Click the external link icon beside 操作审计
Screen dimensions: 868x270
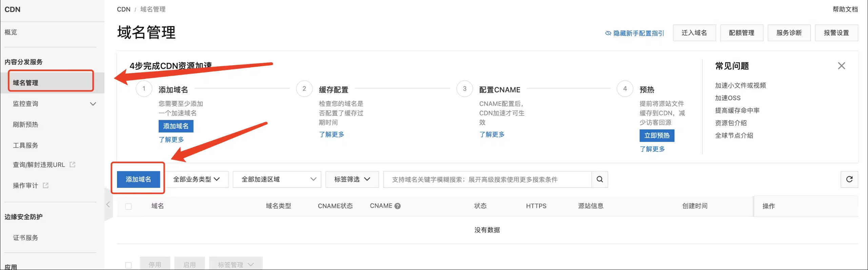[x=46, y=185]
